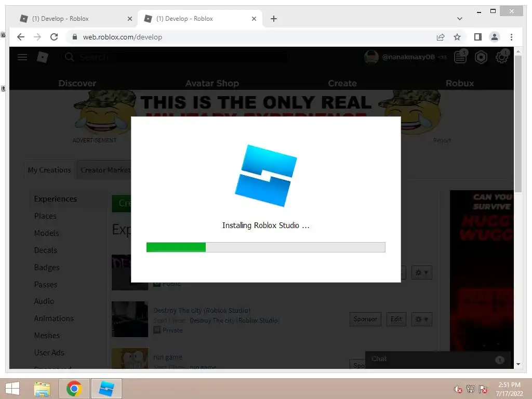Click Sponsor for Destroy The city
Viewport: 532px width, 399px height.
pyautogui.click(x=365, y=319)
